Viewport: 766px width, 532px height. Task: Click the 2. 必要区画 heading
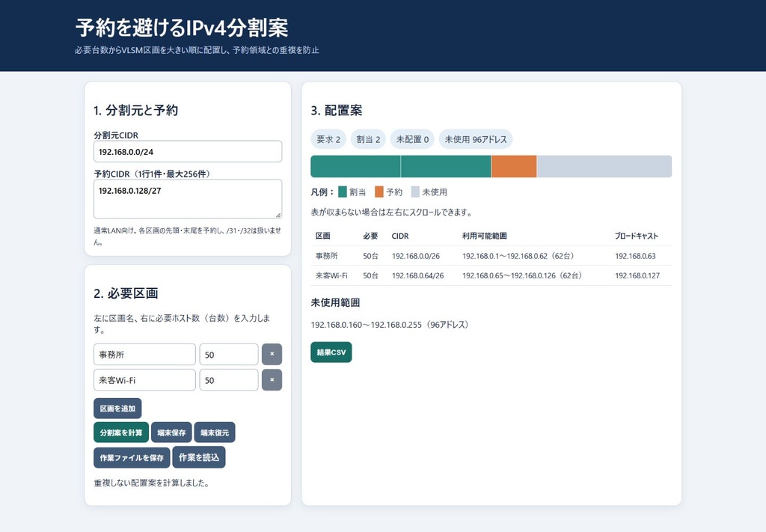point(126,293)
